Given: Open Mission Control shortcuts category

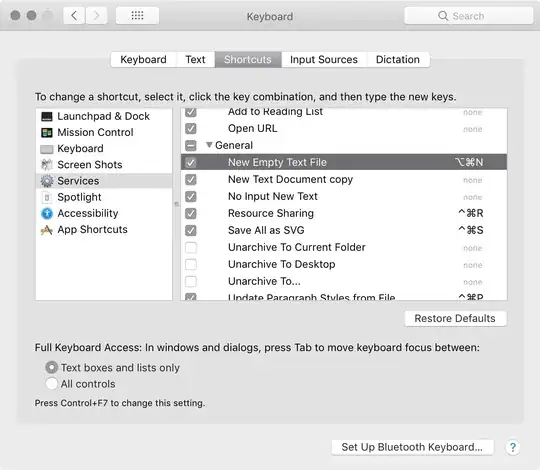Looking at the screenshot, I should [95, 132].
